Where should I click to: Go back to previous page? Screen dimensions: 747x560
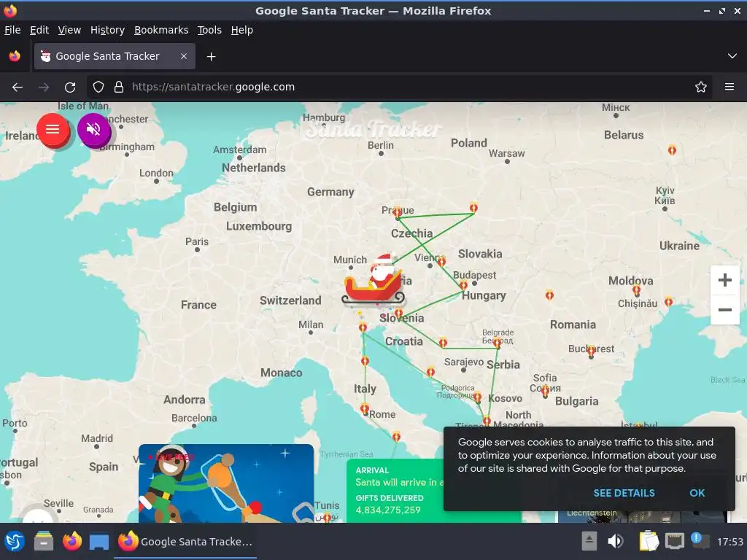(18, 87)
